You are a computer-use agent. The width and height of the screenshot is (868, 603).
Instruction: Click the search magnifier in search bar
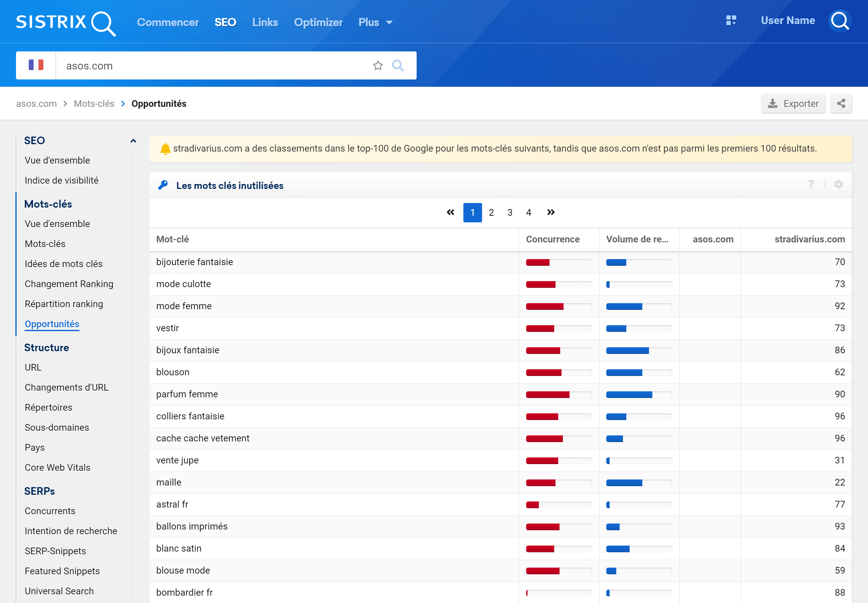coord(398,65)
